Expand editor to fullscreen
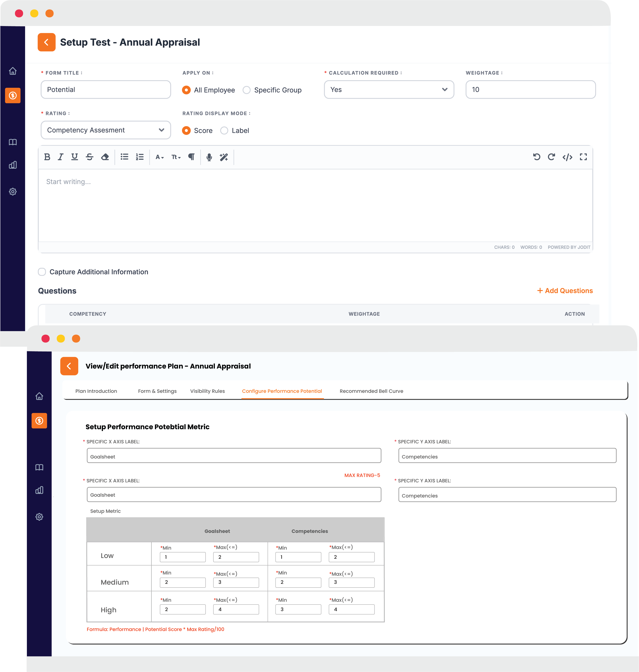Screen dimensions: 639x672 583,157
